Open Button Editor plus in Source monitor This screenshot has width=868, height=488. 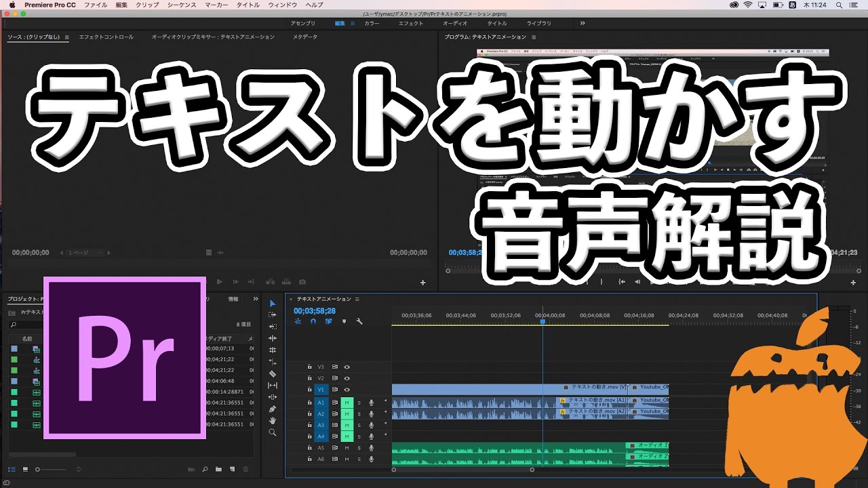tap(423, 282)
